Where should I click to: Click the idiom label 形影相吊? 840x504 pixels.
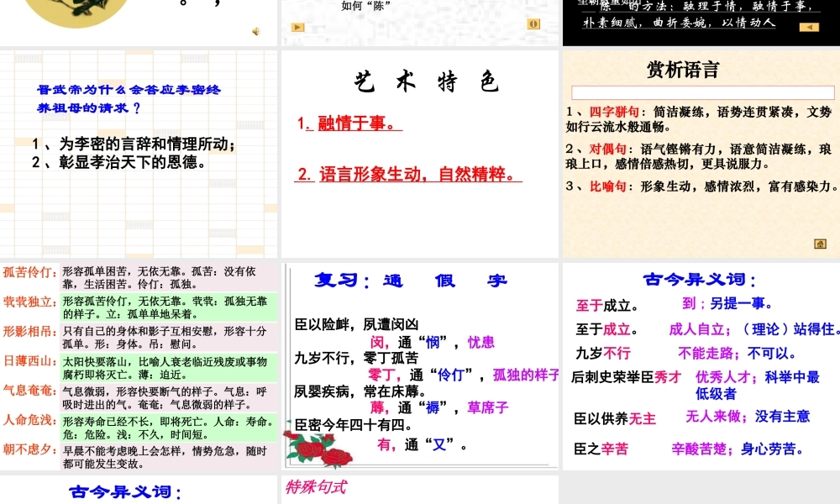(x=29, y=332)
